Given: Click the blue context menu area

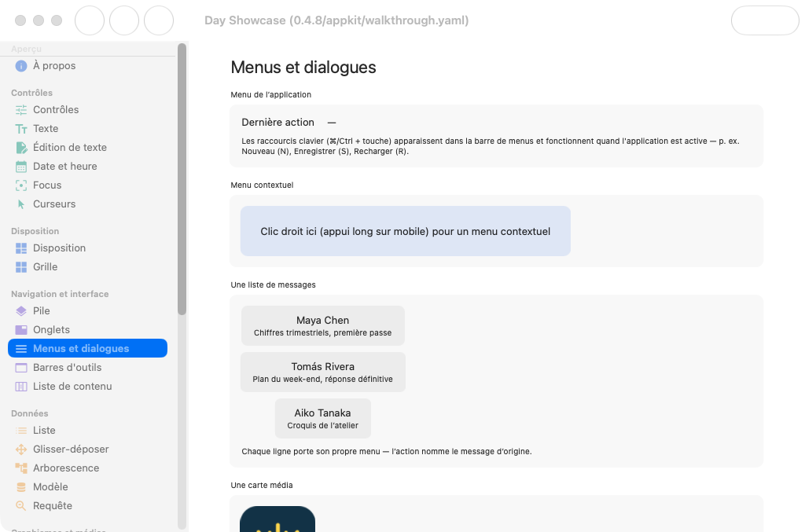Looking at the screenshot, I should tap(406, 231).
